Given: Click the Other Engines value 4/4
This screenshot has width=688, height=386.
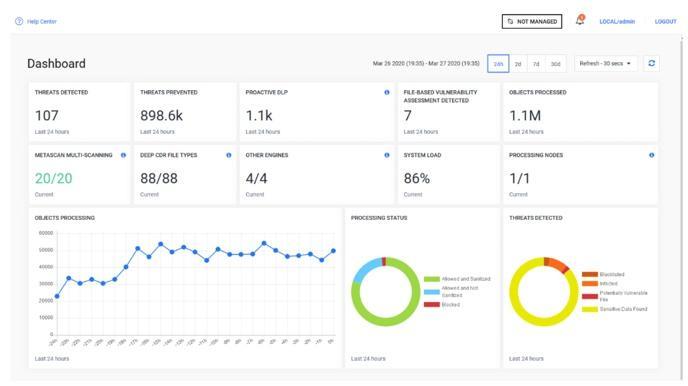Looking at the screenshot, I should pos(256,179).
